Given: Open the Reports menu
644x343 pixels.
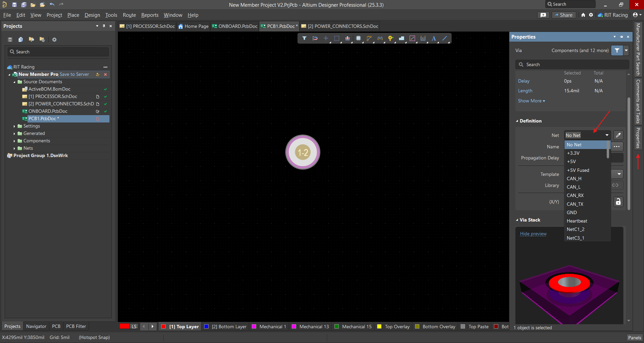Looking at the screenshot, I should 150,15.
